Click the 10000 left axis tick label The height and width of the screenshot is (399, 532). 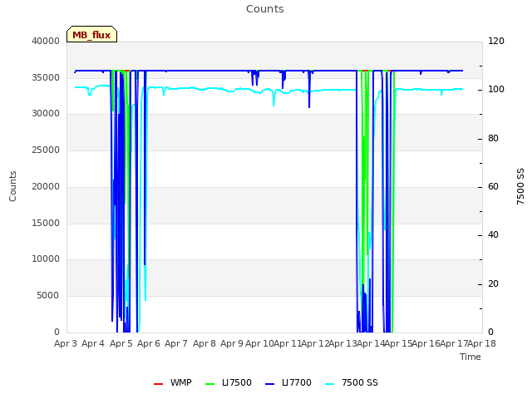[x=46, y=259]
